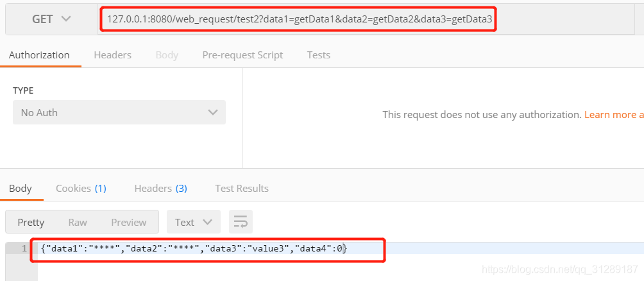Select the request Body tab
Image resolution: width=644 pixels, height=281 pixels.
coord(167,55)
